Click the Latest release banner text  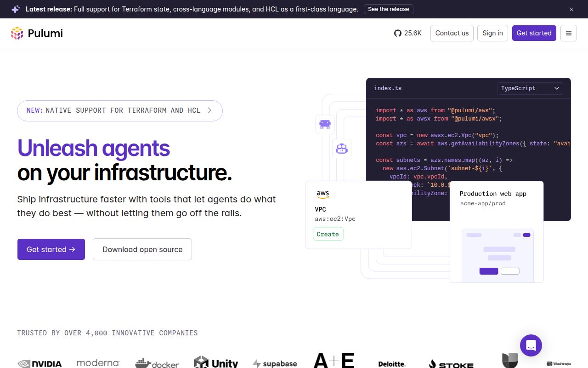(192, 9)
